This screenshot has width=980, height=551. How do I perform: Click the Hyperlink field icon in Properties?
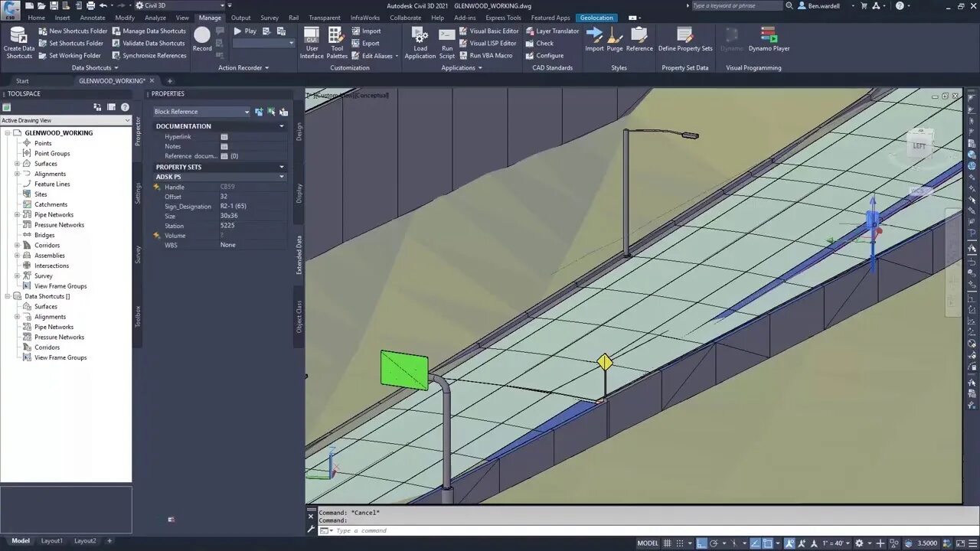coord(224,137)
